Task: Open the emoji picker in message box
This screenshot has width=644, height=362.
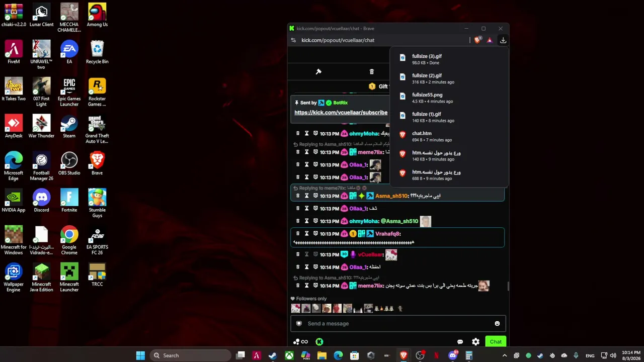Action: 497,324
